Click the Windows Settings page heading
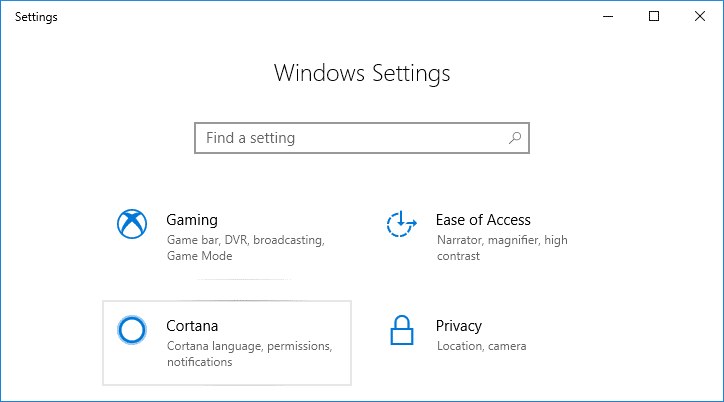This screenshot has height=402, width=724. click(361, 73)
